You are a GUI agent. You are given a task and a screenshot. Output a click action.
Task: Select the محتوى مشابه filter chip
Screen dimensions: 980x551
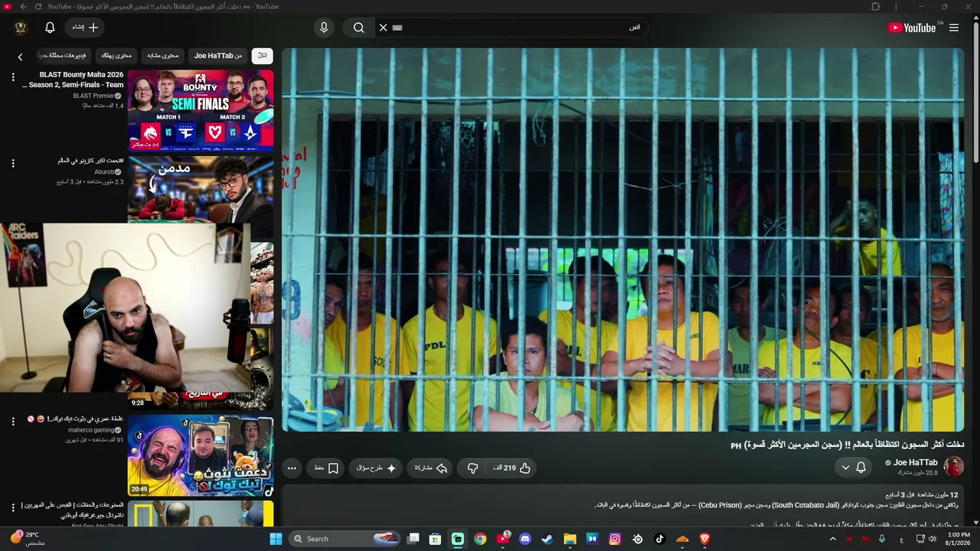162,56
